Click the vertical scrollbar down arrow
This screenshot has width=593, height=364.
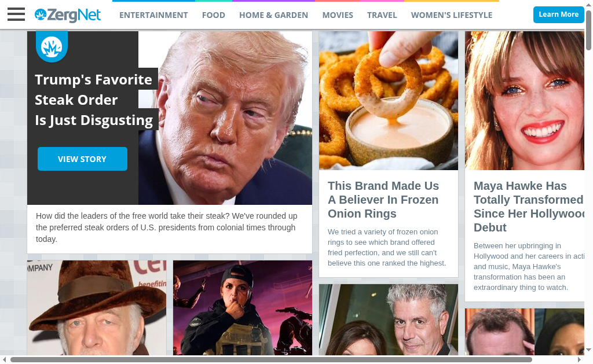click(588, 350)
